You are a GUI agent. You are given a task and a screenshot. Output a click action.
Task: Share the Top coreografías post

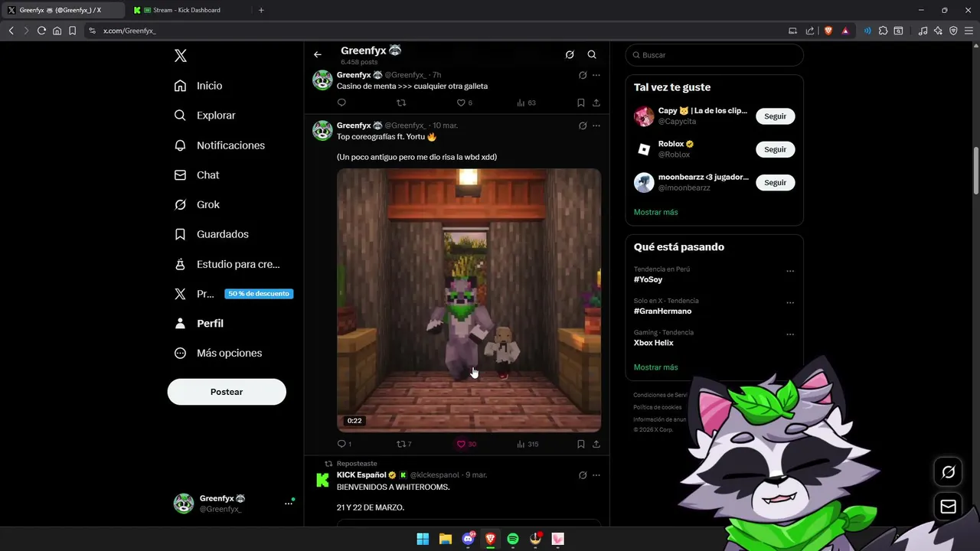(x=596, y=444)
